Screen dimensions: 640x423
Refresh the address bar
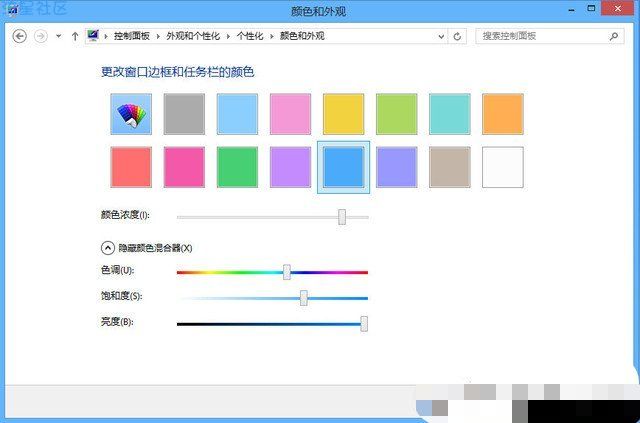point(457,36)
